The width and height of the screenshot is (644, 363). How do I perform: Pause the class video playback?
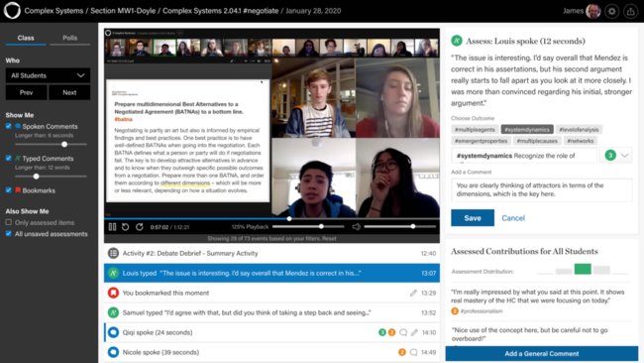(112, 227)
